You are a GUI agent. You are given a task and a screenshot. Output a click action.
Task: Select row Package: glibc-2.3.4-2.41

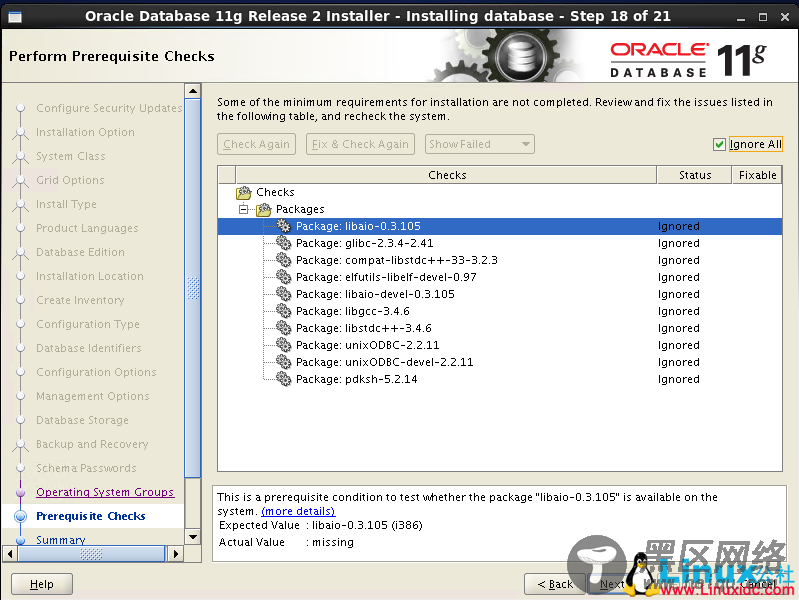pos(500,243)
